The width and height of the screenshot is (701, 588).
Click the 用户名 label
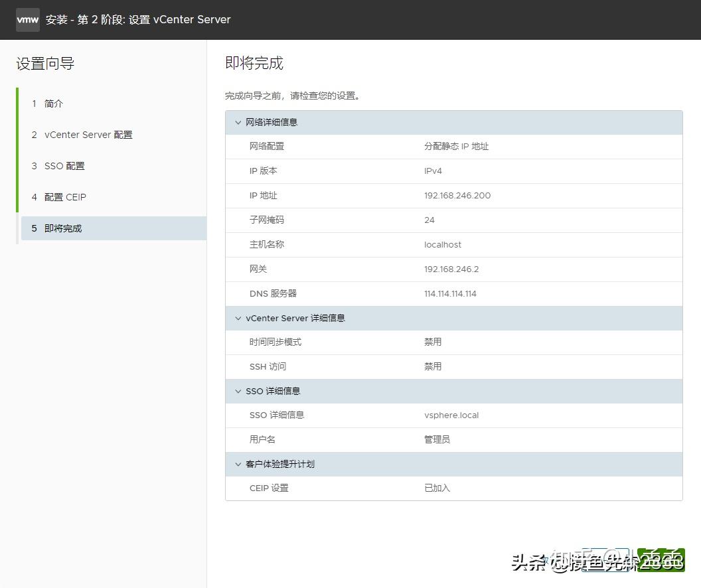(262, 439)
